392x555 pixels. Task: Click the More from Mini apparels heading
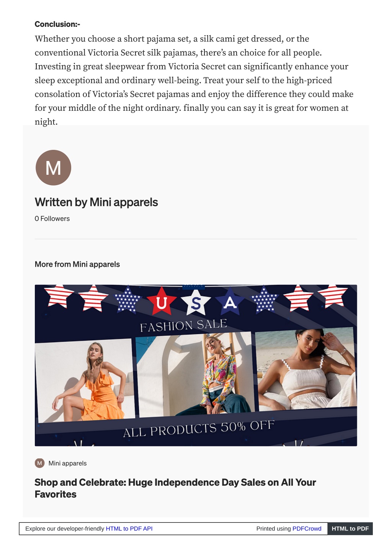77,264
